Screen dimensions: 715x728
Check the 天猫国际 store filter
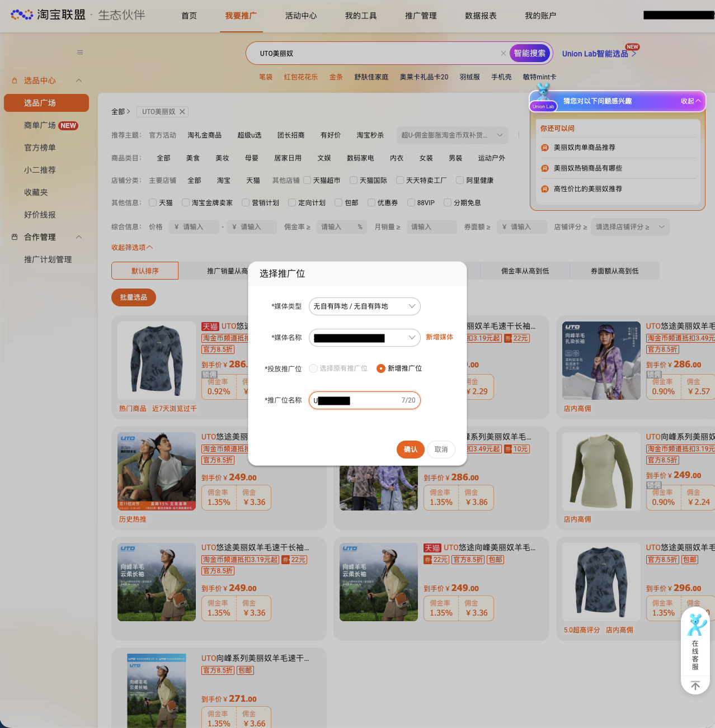(x=353, y=180)
